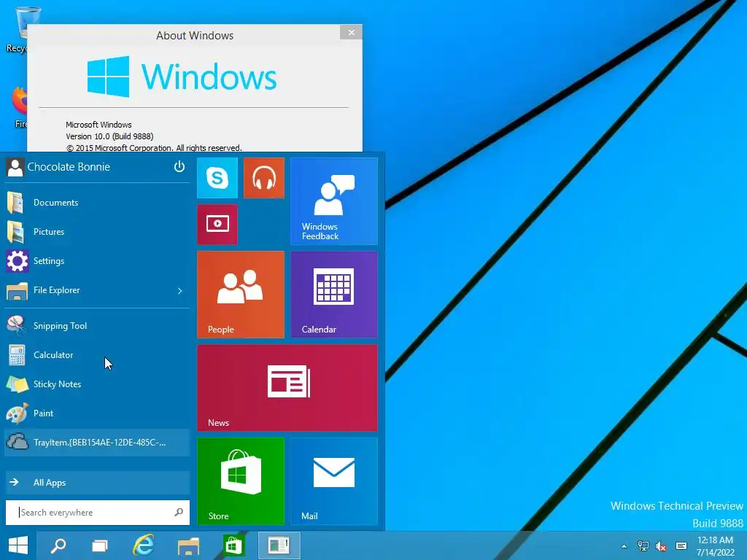
Task: Close the About Windows dialog
Action: (x=351, y=32)
